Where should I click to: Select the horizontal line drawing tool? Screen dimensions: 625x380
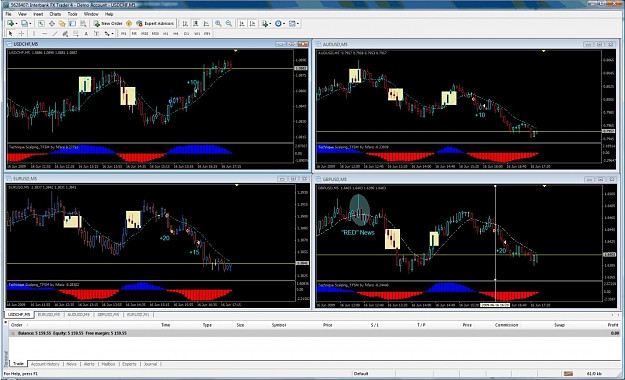point(45,34)
